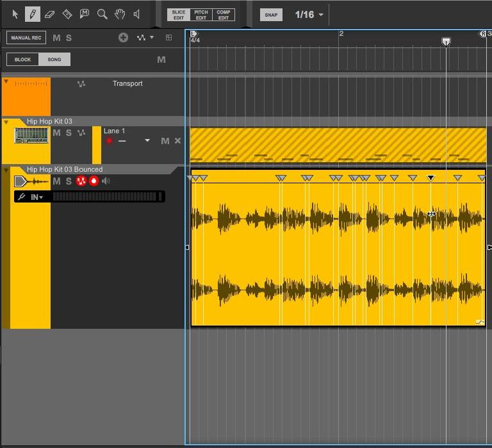492x448 pixels.
Task: Switch to COMP EDIT mode
Action: point(224,15)
